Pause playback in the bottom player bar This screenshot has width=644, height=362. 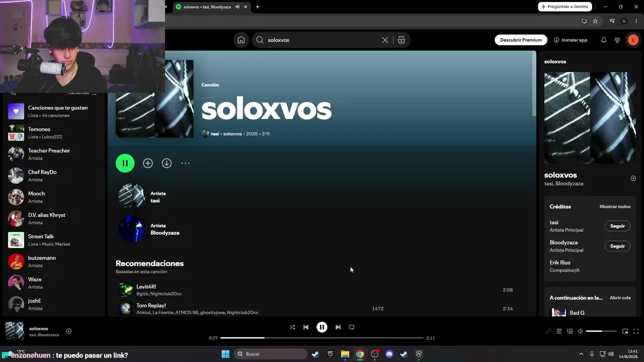322,327
